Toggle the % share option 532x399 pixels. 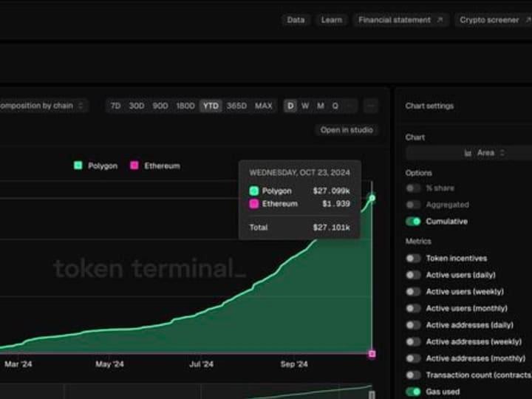pos(413,188)
